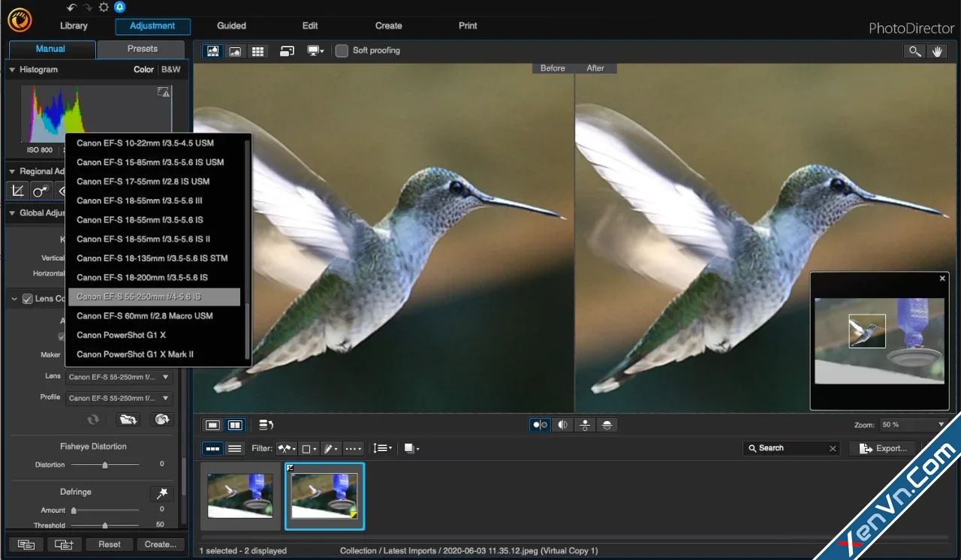Show two photos compare view icon
961x560 pixels.
pos(236,425)
